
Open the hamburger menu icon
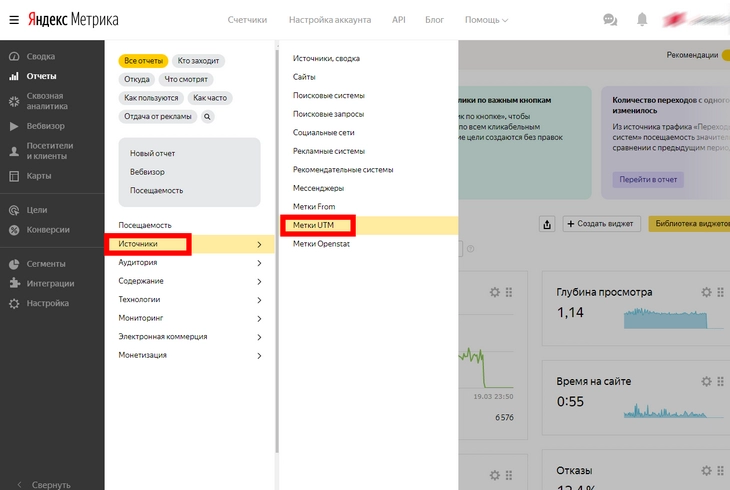14,20
